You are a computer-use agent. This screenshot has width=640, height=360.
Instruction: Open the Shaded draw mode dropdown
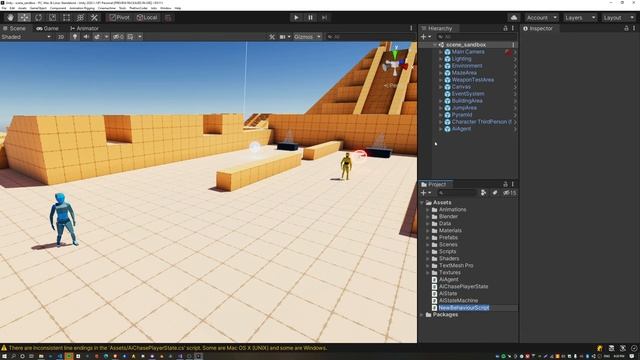26,37
